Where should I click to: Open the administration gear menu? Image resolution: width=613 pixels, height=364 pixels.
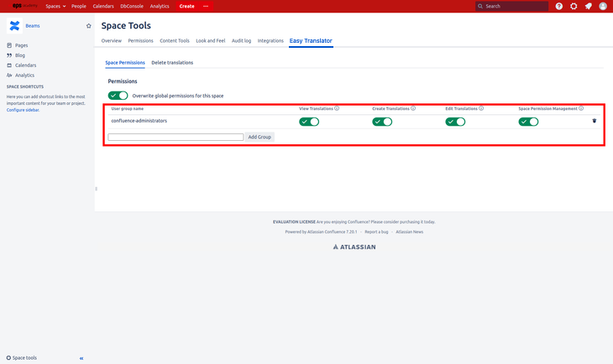[574, 6]
